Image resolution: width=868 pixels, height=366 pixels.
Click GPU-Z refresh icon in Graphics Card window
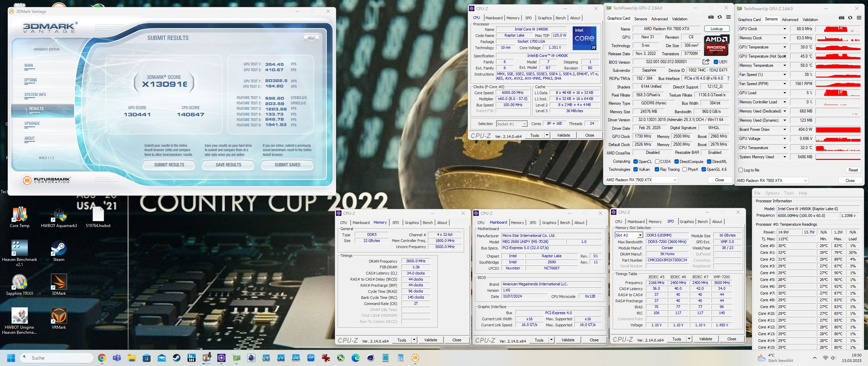pyautogui.click(x=719, y=17)
